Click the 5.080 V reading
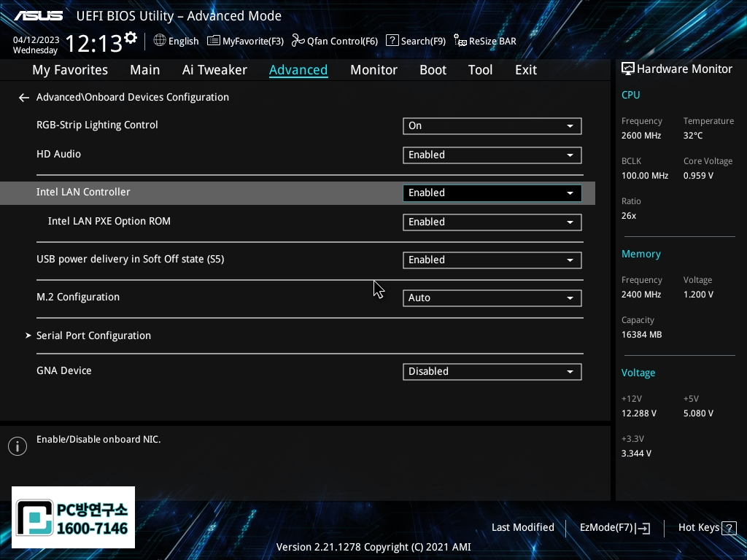 (x=698, y=413)
